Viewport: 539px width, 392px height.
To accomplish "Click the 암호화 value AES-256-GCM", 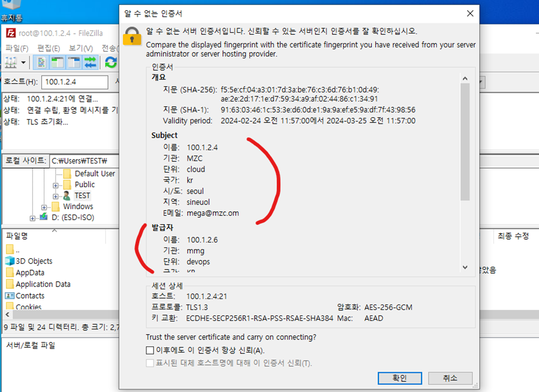I will point(388,307).
